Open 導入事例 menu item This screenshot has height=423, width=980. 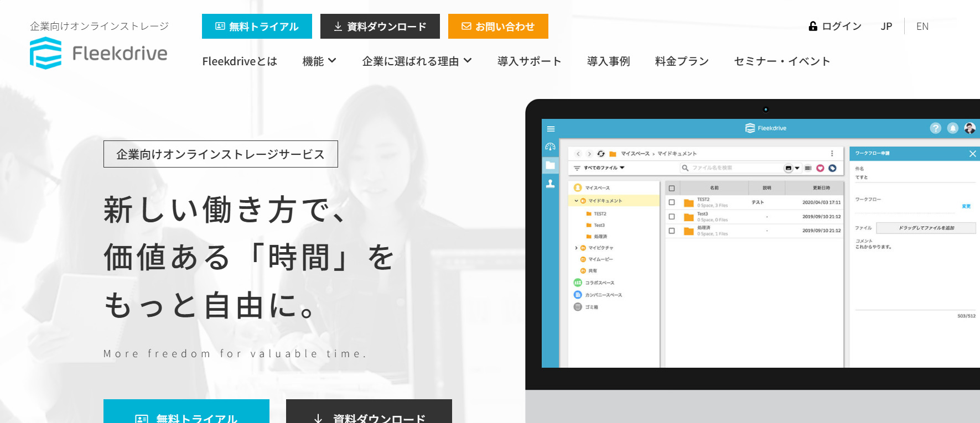[x=608, y=61]
